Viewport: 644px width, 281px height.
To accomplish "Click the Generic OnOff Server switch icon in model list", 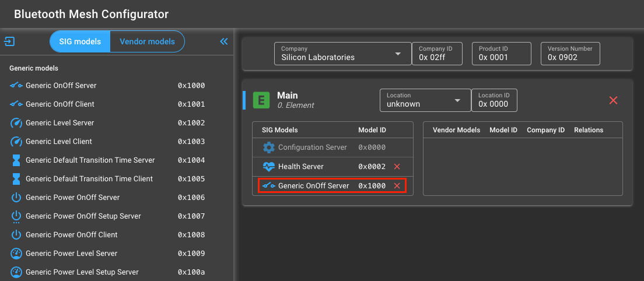I will point(16,85).
